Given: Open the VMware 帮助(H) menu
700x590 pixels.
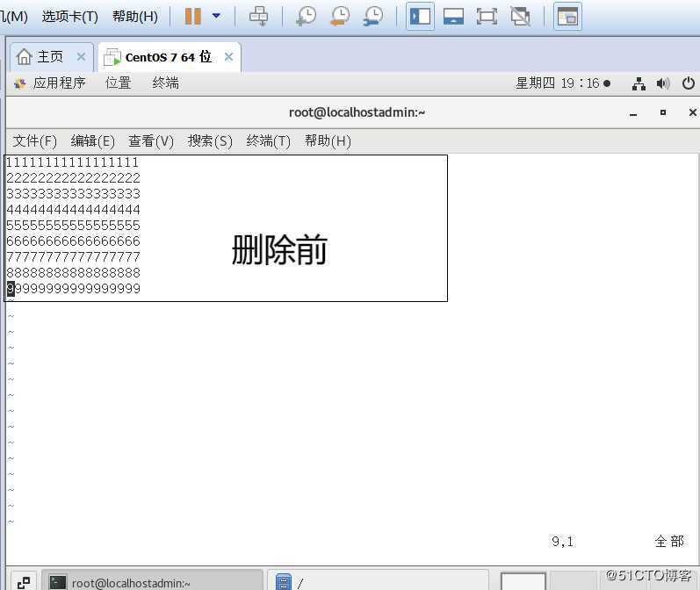Looking at the screenshot, I should pos(135,17).
